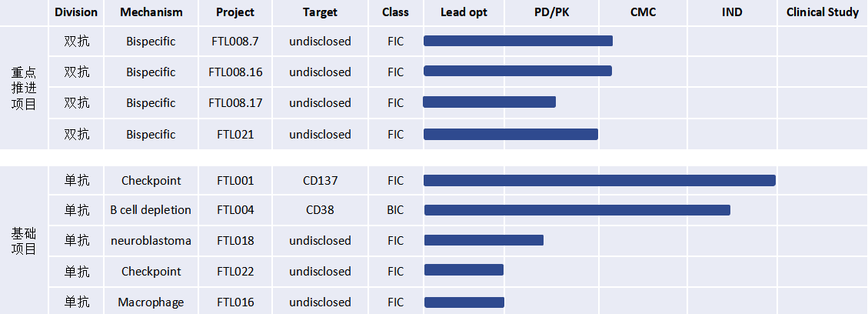Select the FTL022 project cell
Viewport: 868px width, 314px height.
[x=235, y=272]
